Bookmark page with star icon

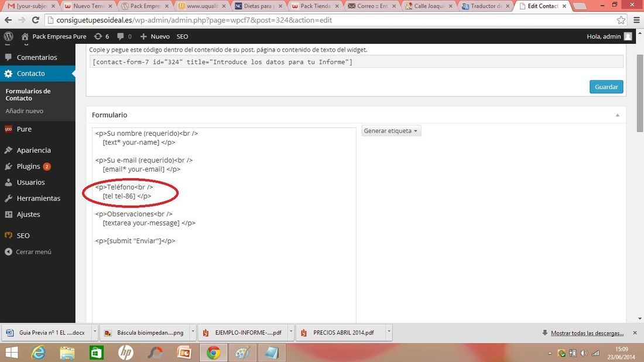pos(621,20)
